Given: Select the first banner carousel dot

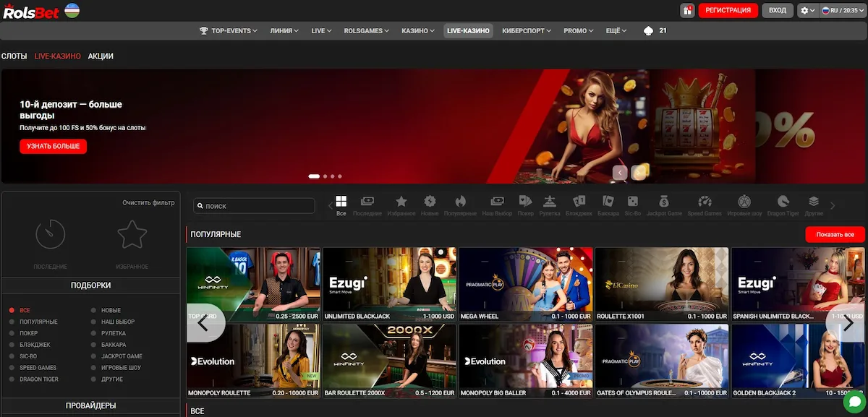Looking at the screenshot, I should [x=314, y=176].
